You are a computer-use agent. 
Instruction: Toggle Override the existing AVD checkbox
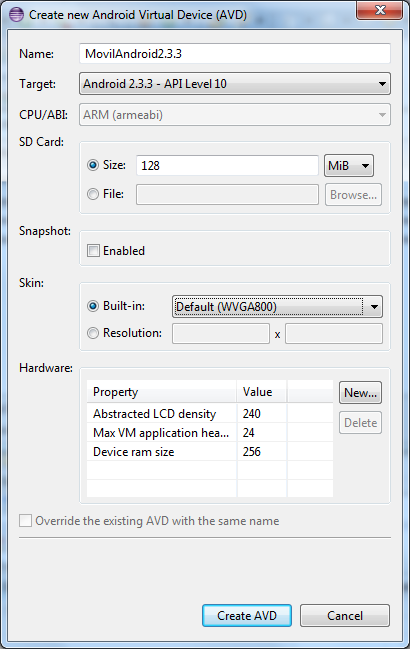26,520
